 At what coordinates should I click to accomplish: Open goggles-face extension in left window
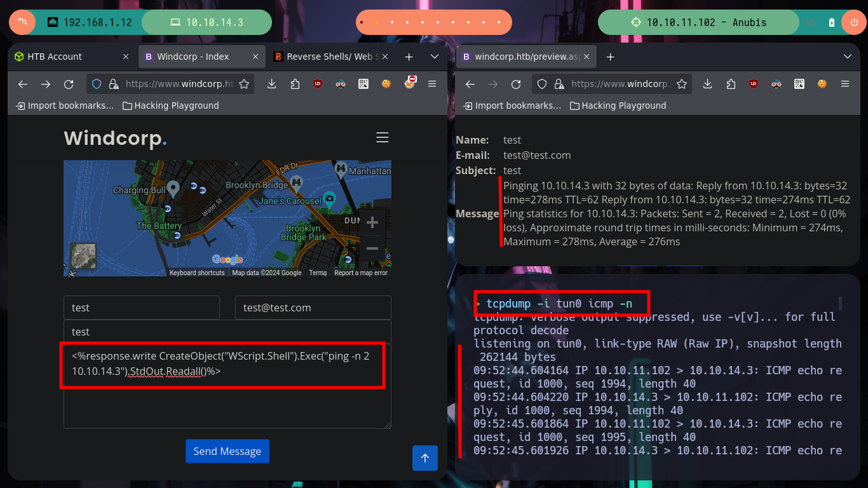(x=341, y=84)
